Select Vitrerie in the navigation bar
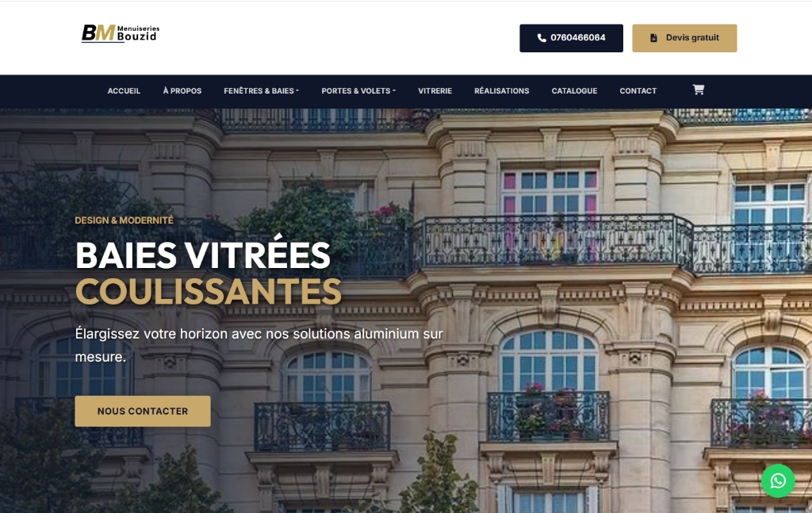 [x=435, y=91]
